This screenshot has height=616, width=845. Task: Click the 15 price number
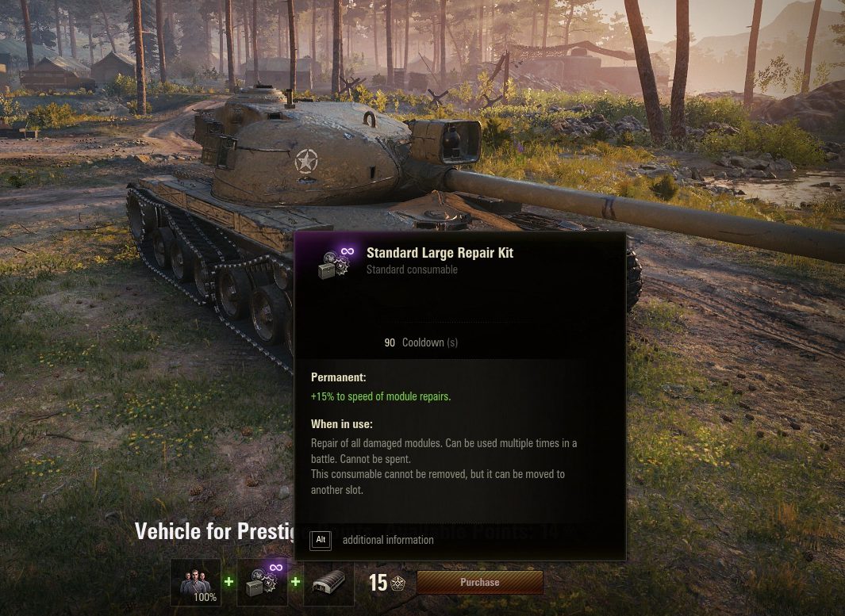click(x=378, y=583)
